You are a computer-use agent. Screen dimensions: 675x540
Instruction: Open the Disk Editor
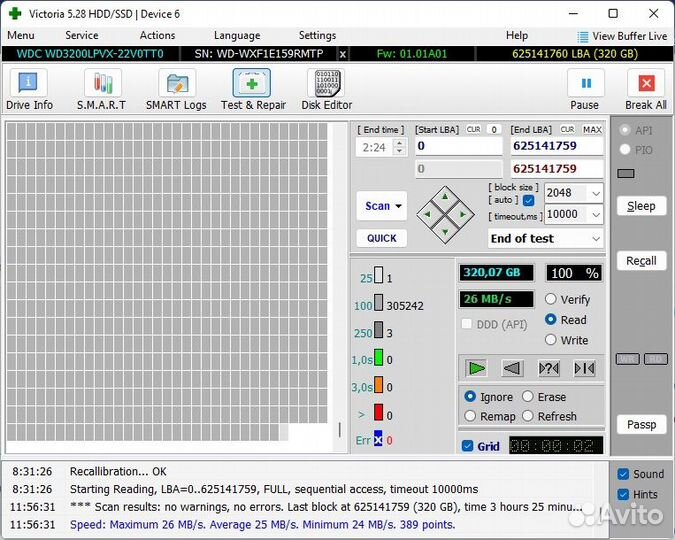tap(326, 89)
